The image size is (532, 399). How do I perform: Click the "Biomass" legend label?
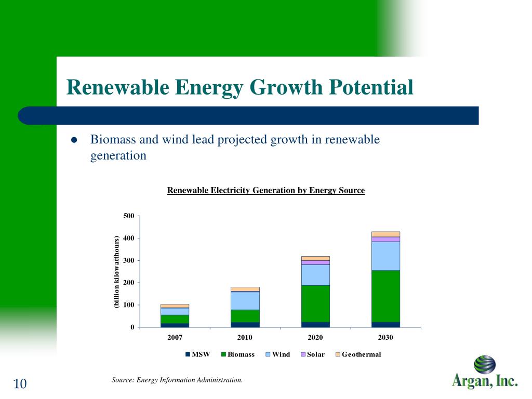(x=241, y=354)
